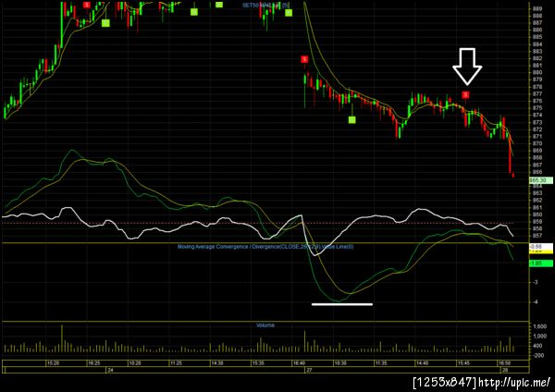Viewport: 555px width, 392px height.
Task: Click the 15:45 time axis label
Action: [x=463, y=363]
